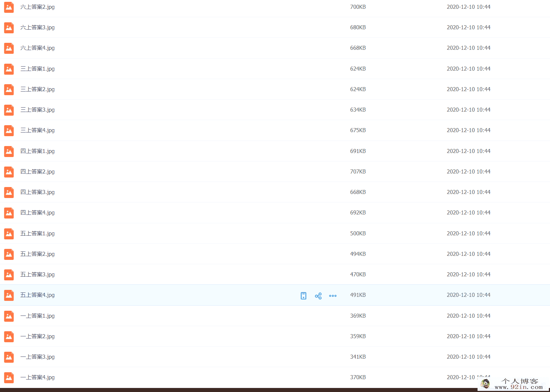This screenshot has width=550, height=392.
Task: Open file 六上答案4.jpg
Action: coord(37,48)
